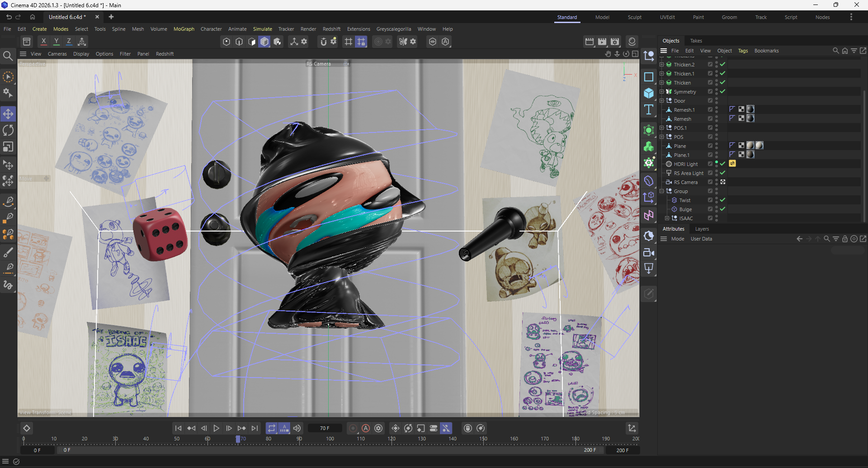
Task: Expand the Symmetry object
Action: 662,91
